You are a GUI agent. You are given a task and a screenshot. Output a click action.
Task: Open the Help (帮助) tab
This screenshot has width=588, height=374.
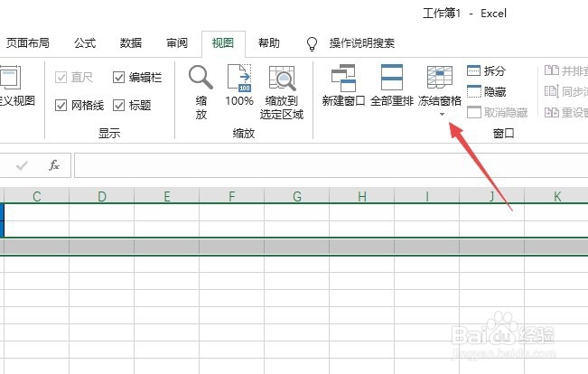[x=269, y=43]
